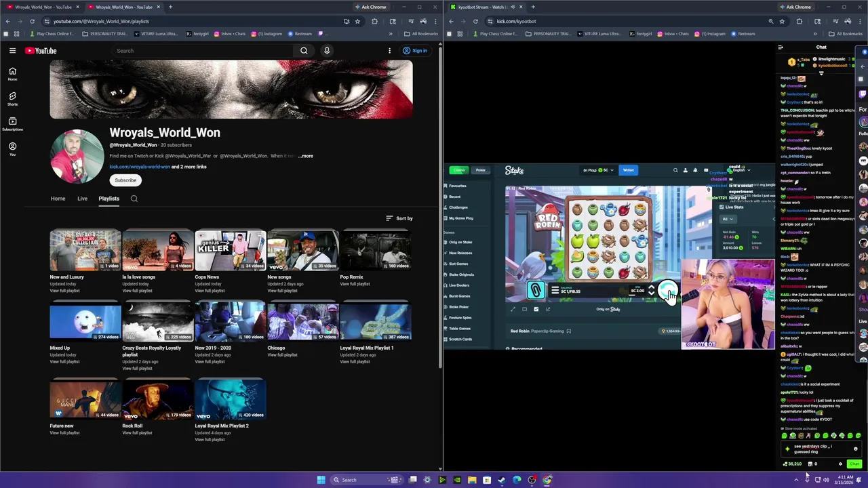Toggle the live stats icon under the game

point(536,309)
